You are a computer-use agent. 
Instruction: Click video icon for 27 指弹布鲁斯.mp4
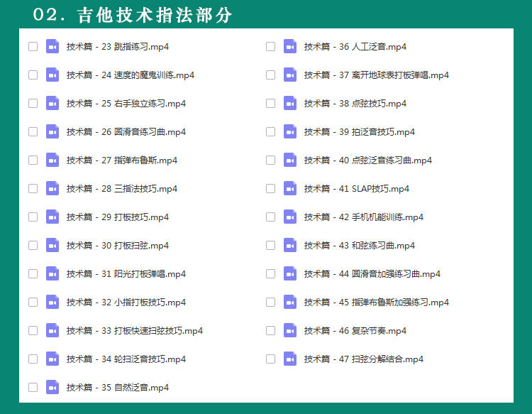(52, 160)
